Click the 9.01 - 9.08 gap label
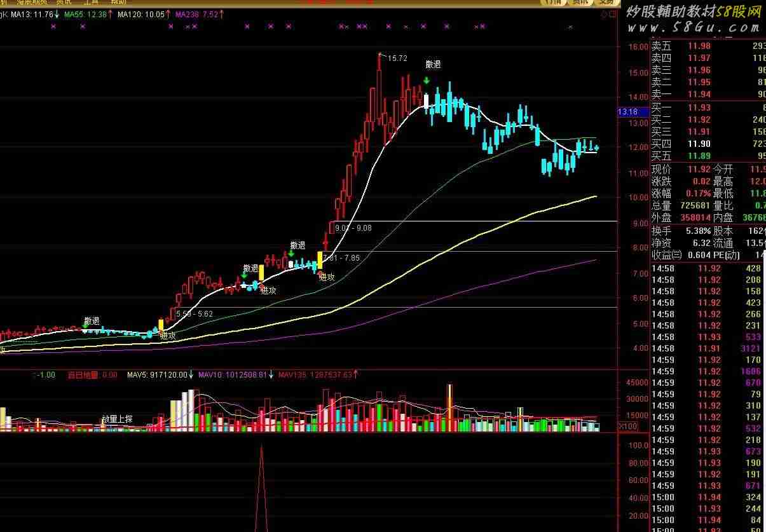This screenshot has width=766, height=532. point(353,228)
